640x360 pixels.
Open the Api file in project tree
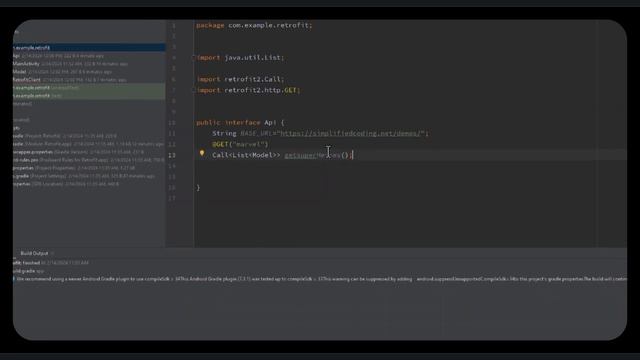pos(89,56)
